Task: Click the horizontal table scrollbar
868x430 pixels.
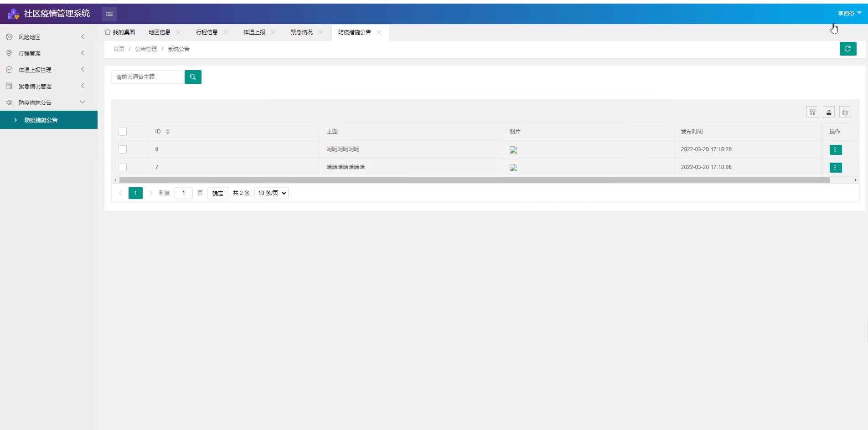Action: click(x=474, y=180)
